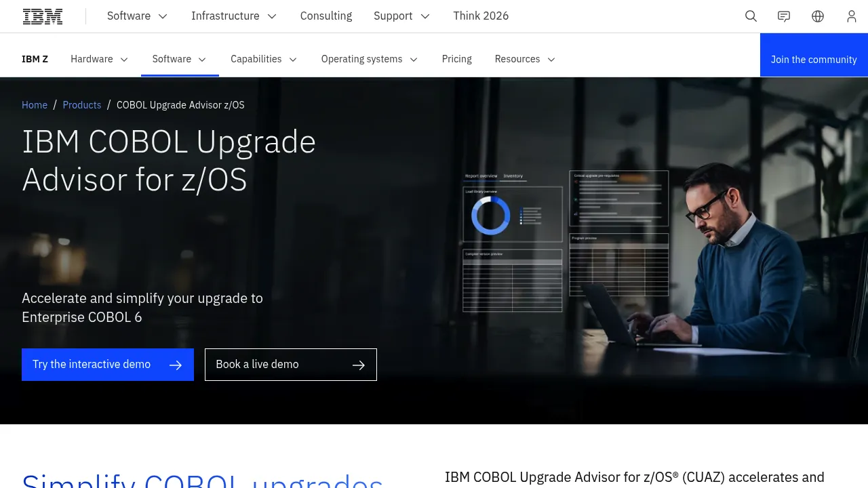Click the IBM COBOL Upgrade Advisor heading
The height and width of the screenshot is (488, 868).
click(169, 161)
